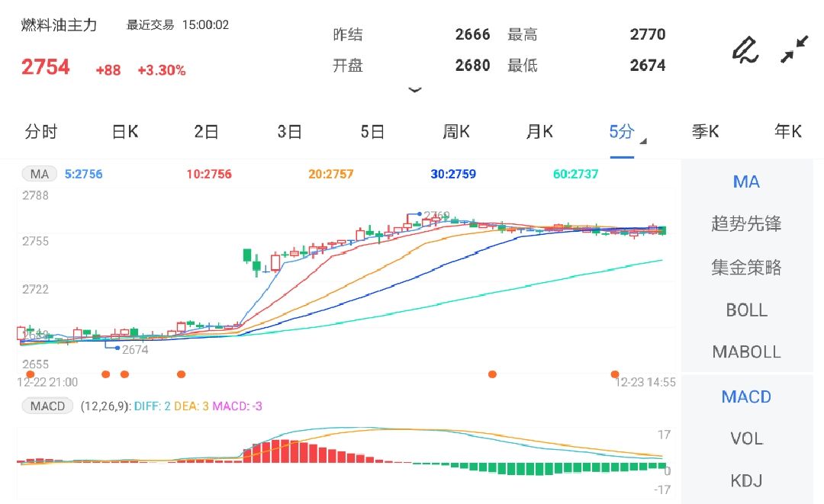Select MACD in the sub-indicator sidebar
Screen dimensions: 824x504
point(746,397)
